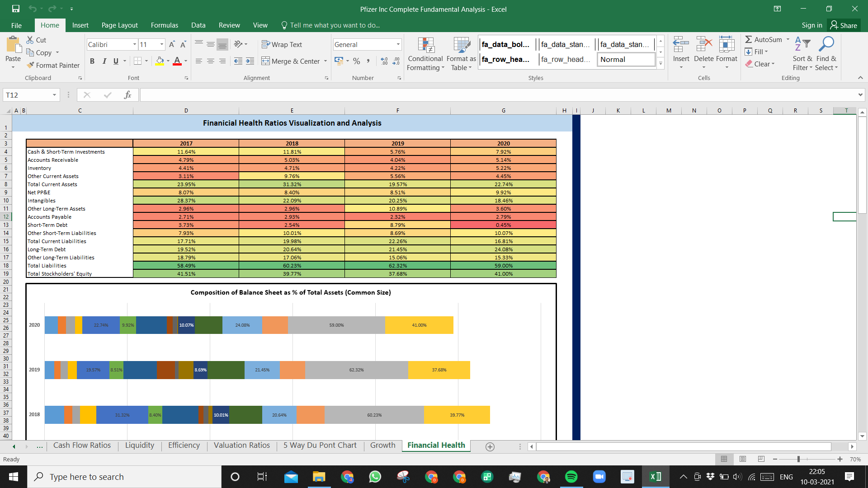Click the Font Color red A icon

point(177,61)
